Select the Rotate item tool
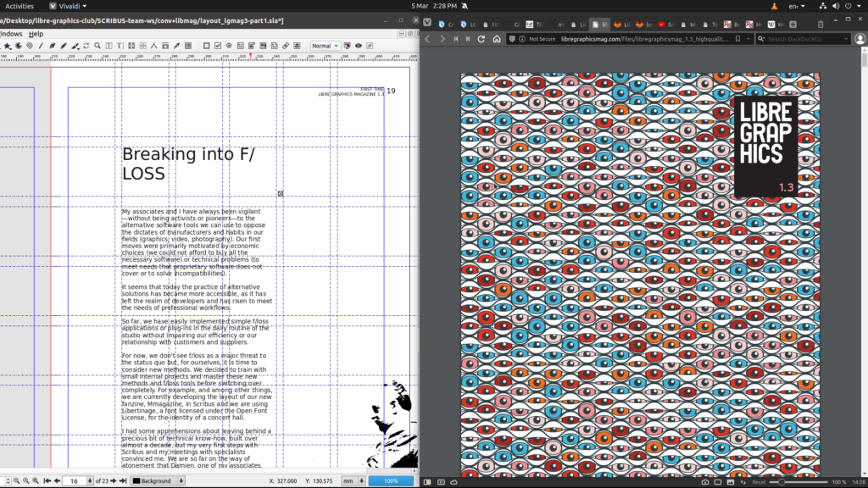868x488 pixels. [86, 46]
